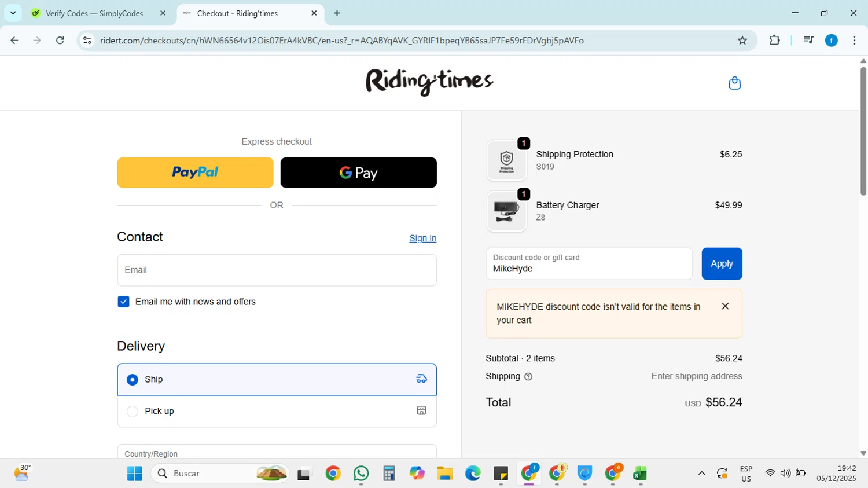868x488 pixels.
Task: Pay with PayPal express checkout
Action: click(x=195, y=173)
